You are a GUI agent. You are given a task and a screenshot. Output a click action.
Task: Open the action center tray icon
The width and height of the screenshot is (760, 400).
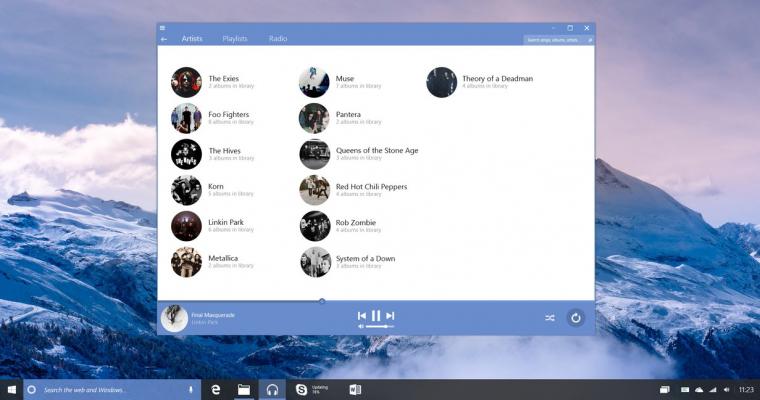[665, 390]
